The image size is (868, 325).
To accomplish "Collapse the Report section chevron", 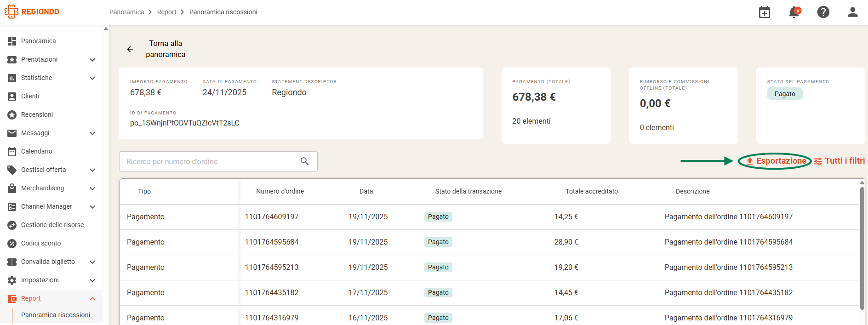I will pos(92,299).
